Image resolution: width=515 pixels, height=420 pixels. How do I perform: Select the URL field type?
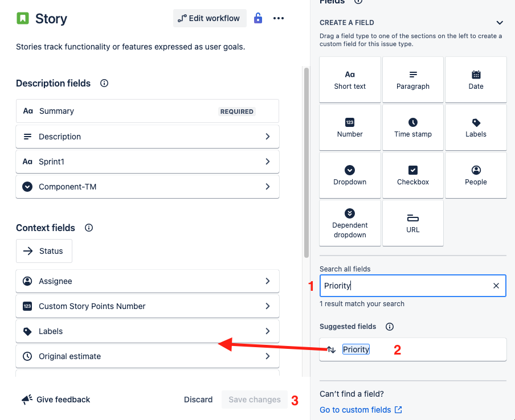click(412, 223)
